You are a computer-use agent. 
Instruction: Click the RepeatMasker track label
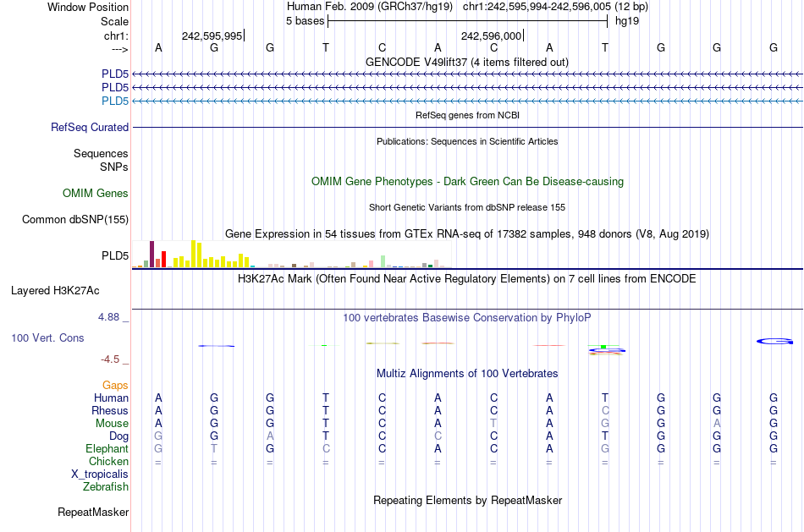[x=93, y=512]
